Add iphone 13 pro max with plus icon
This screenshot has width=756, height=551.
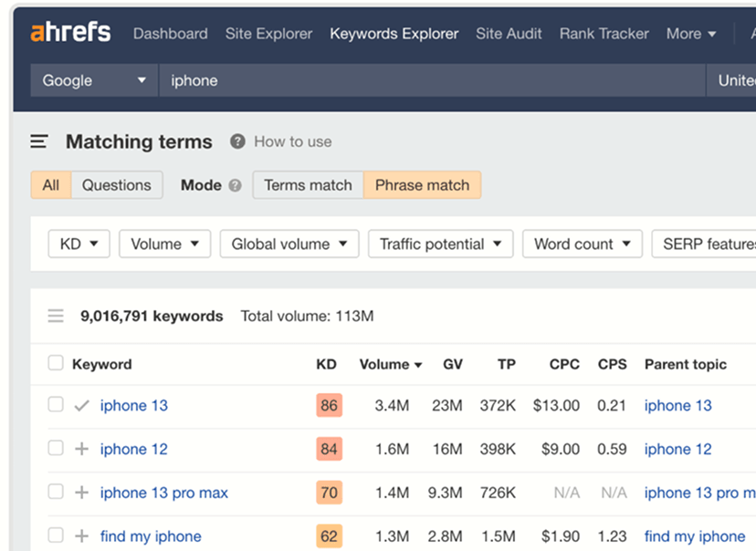(82, 493)
